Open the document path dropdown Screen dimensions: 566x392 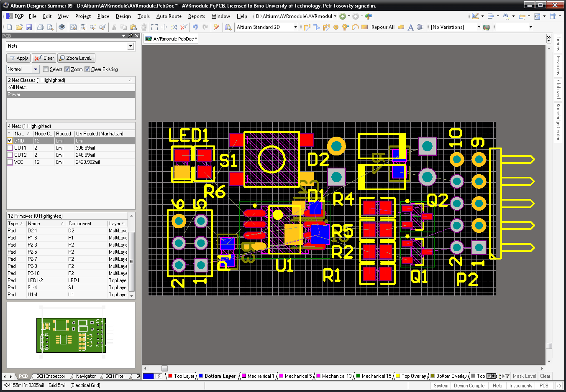(335, 16)
